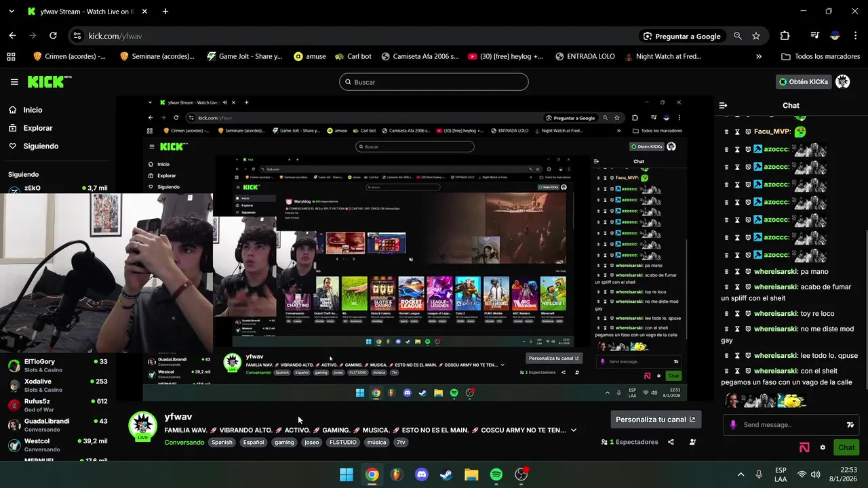Click Preguntar a Google in the address bar
This screenshot has width=868, height=488.
[x=682, y=36]
